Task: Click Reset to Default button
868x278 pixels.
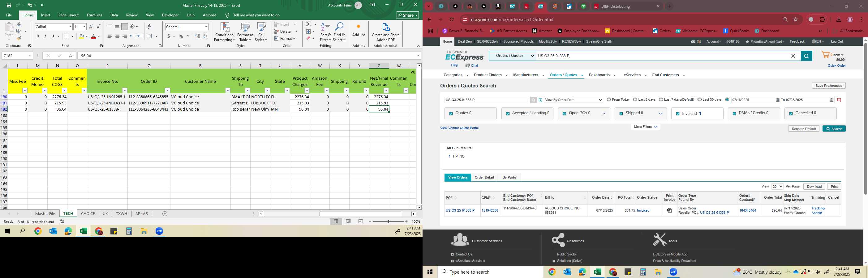Action: tap(804, 128)
